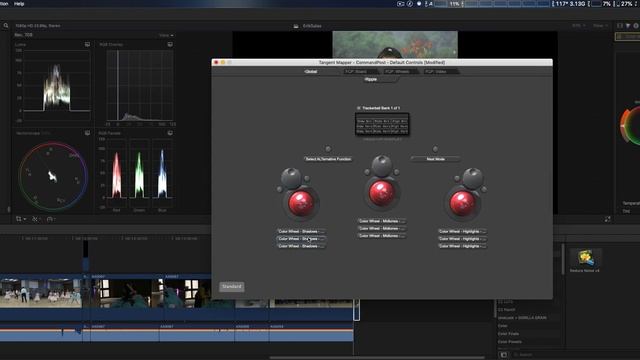Open second Color Wheel - Shadows mapping field
Screen dimensions: 640x360
tap(301, 239)
